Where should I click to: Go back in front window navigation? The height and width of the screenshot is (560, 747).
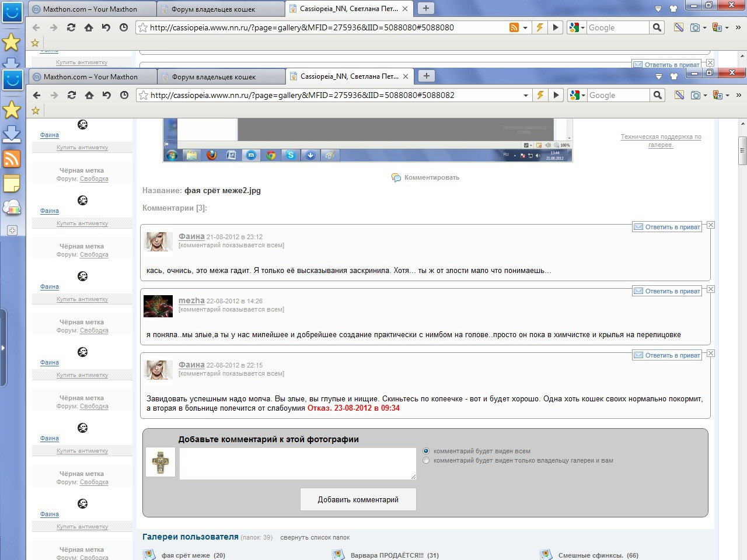pos(37,95)
